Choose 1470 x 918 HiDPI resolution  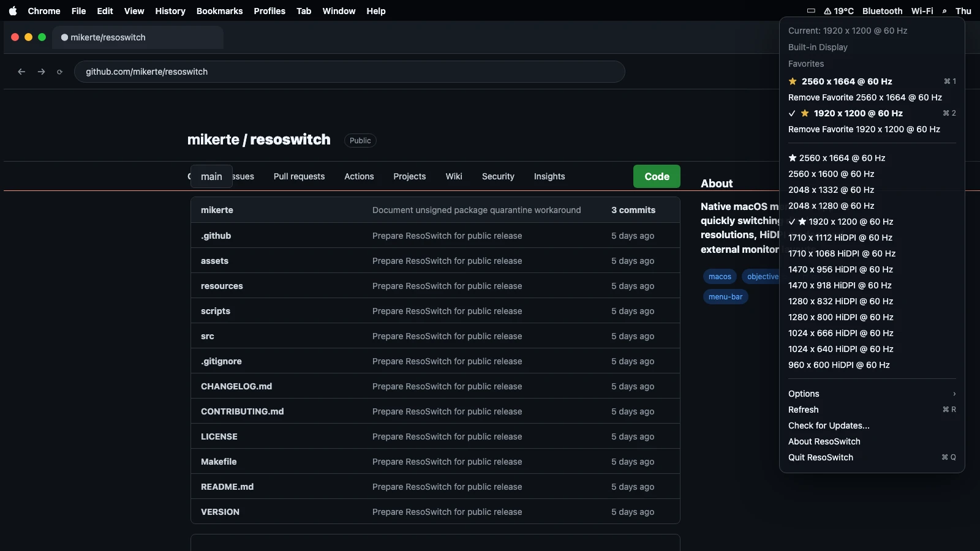872,285
